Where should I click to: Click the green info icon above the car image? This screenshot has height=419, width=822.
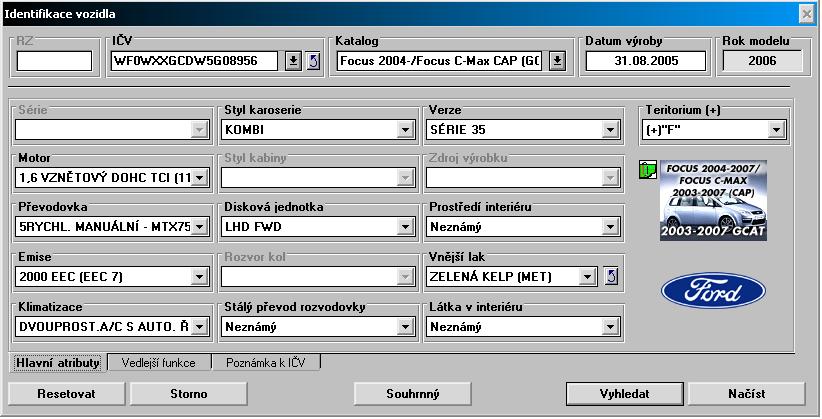[x=647, y=170]
